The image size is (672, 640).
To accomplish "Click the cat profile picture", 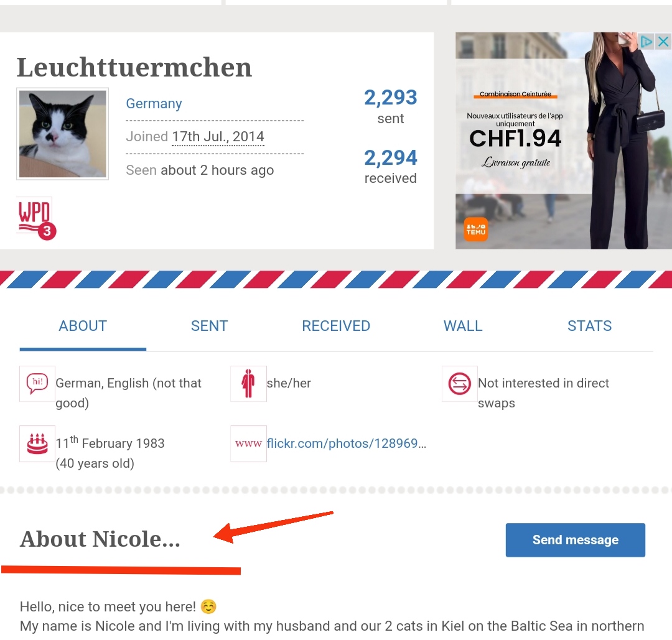I will pyautogui.click(x=63, y=134).
